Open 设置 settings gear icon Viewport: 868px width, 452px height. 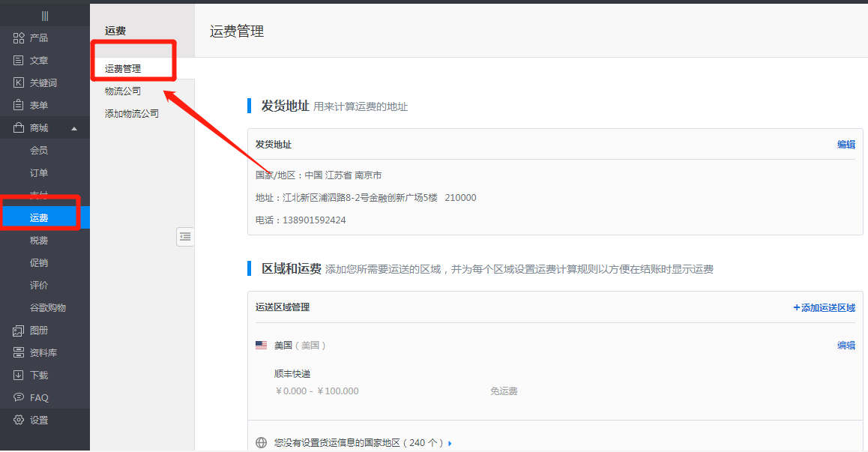pyautogui.click(x=19, y=421)
